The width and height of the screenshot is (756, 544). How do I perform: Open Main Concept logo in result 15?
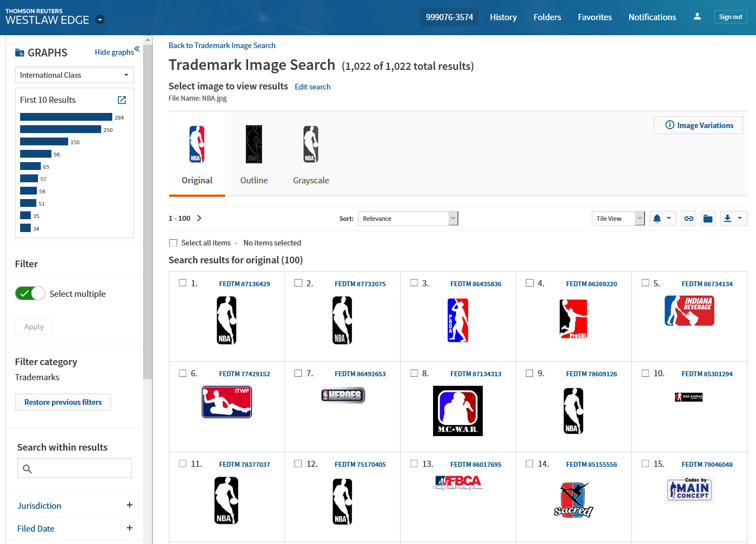[x=690, y=490]
